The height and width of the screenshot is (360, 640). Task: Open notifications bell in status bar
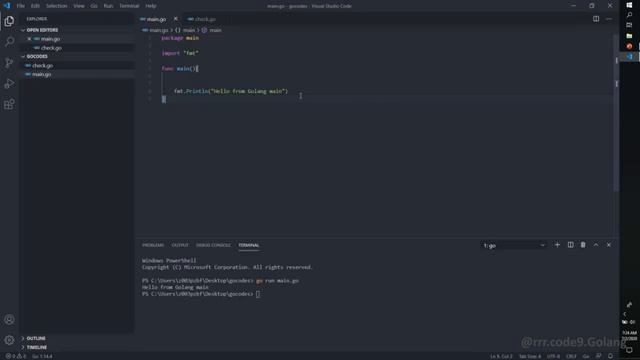610,356
